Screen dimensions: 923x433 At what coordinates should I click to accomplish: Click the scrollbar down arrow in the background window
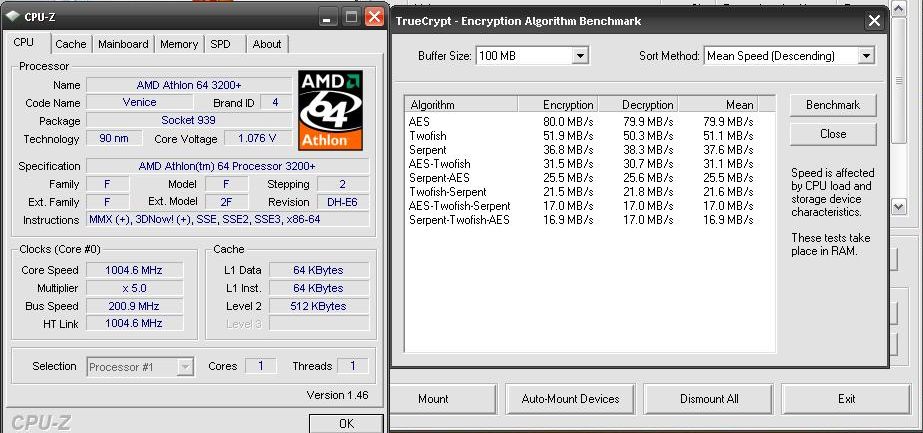[x=898, y=206]
